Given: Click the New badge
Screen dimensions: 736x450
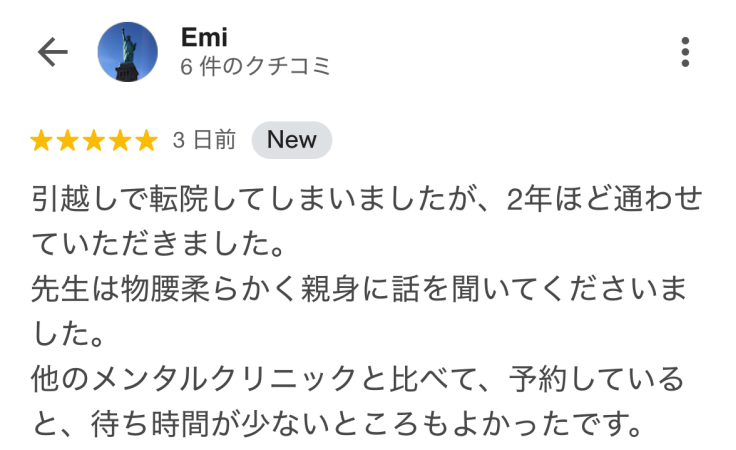Looking at the screenshot, I should pos(291,140).
